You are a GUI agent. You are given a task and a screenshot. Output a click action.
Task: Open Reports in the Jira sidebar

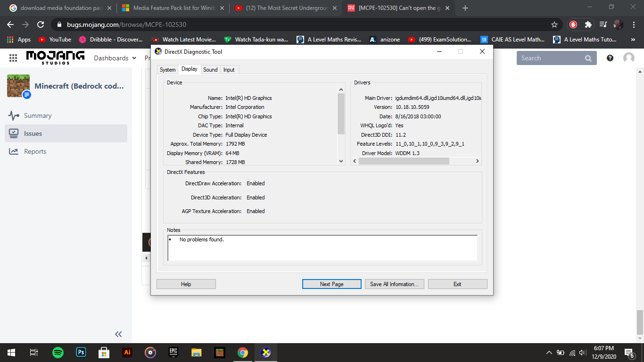click(x=66, y=151)
